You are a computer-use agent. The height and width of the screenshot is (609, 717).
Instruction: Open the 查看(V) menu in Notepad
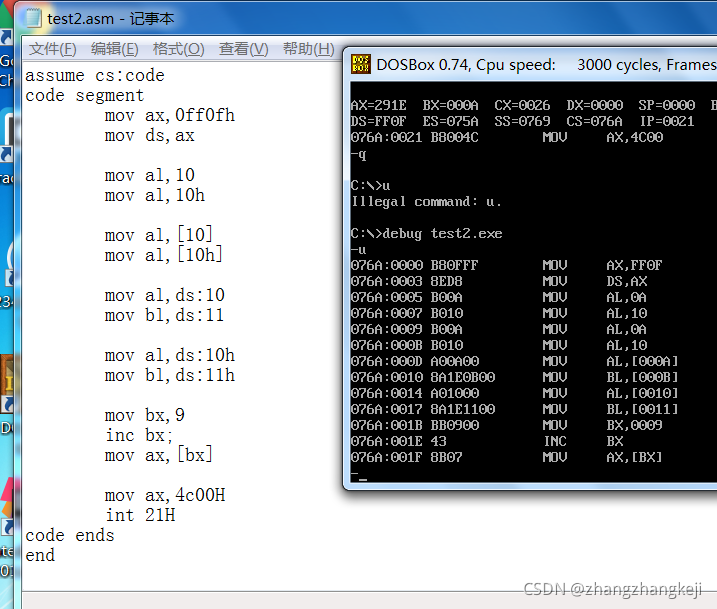click(x=243, y=49)
